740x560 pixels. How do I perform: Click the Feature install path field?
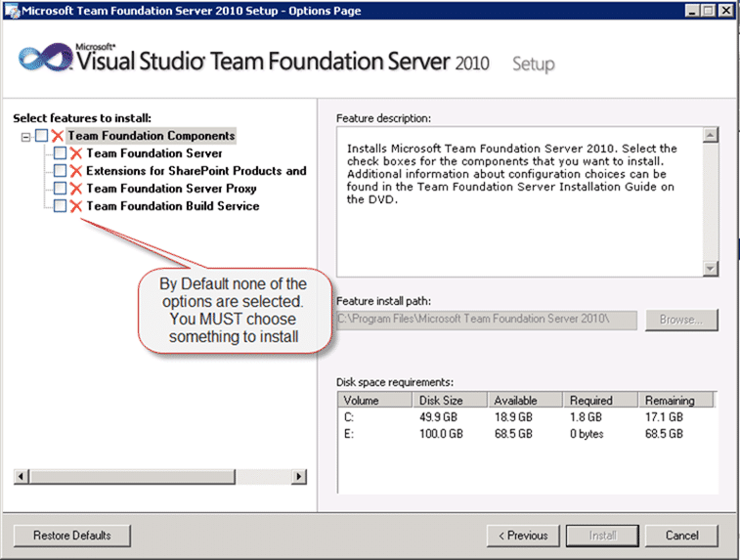pos(487,320)
